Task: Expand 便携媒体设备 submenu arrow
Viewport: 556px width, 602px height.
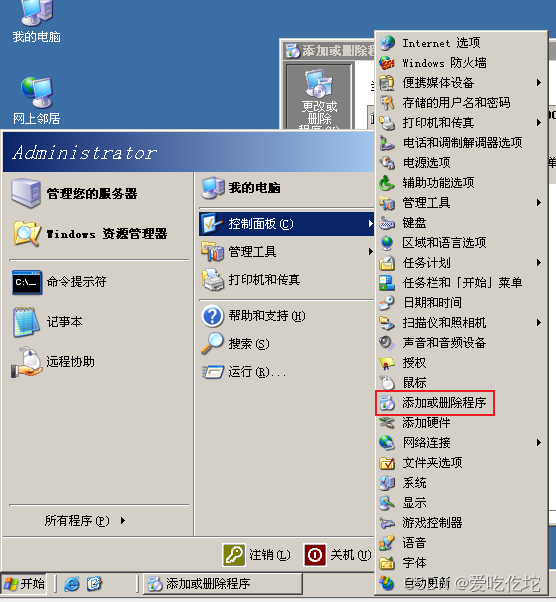Action: click(x=539, y=83)
